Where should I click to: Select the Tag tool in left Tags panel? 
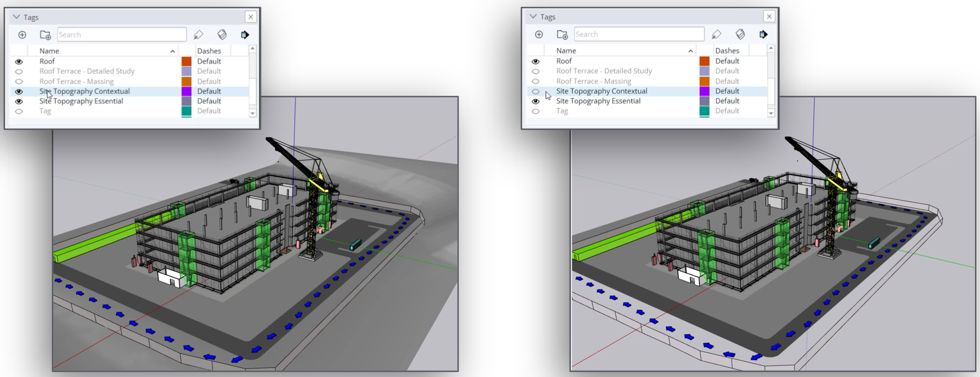tap(199, 35)
